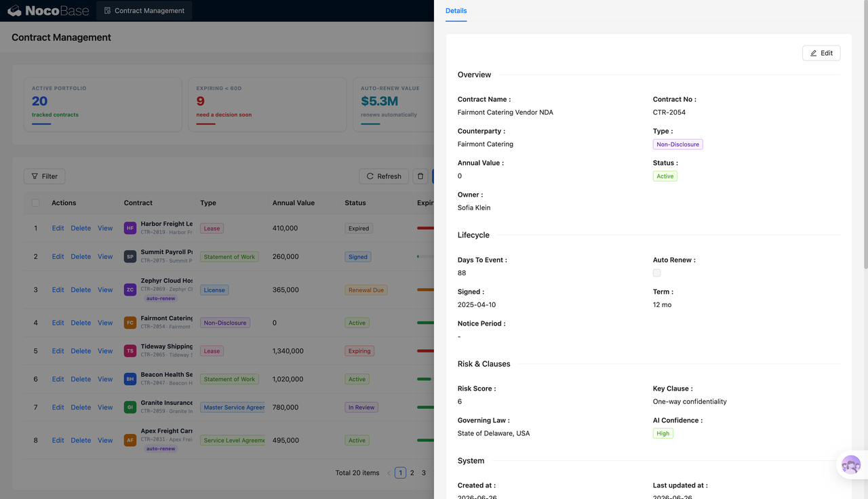Image resolution: width=868 pixels, height=499 pixels.
Task: Go to page 2 of the table
Action: tap(412, 473)
